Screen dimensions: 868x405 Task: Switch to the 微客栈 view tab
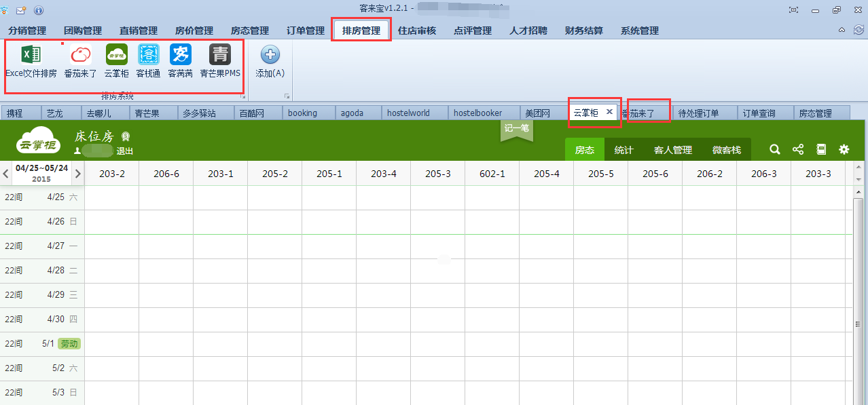tap(727, 150)
